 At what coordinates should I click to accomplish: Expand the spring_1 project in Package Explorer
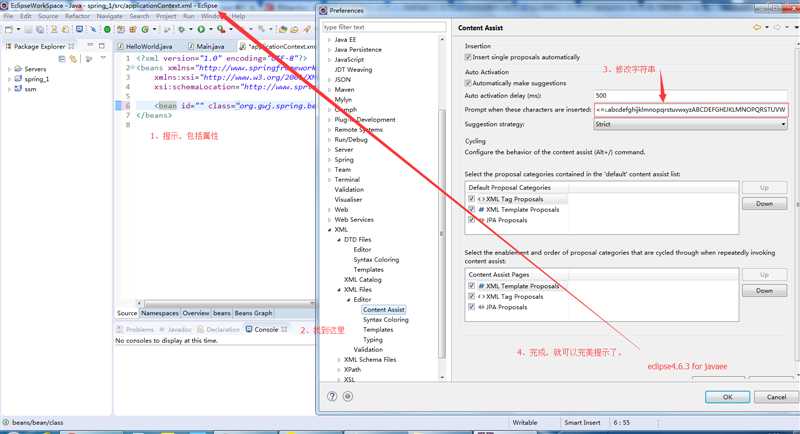click(x=9, y=79)
